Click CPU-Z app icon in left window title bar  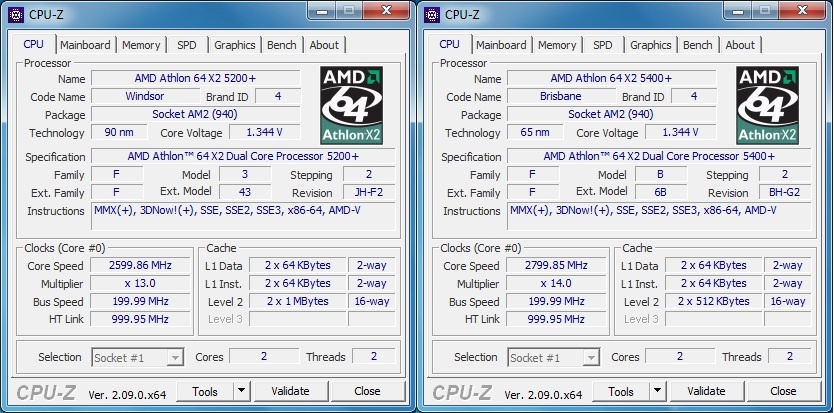(16, 15)
